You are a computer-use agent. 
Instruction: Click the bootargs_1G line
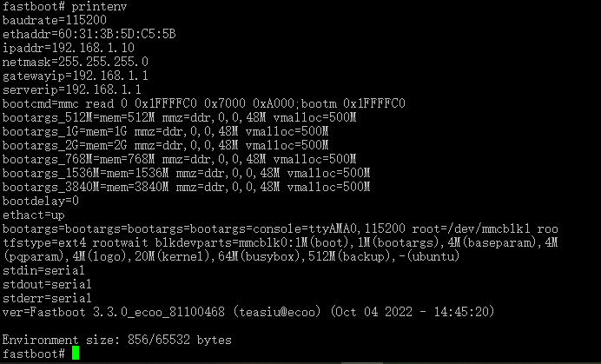(166, 131)
